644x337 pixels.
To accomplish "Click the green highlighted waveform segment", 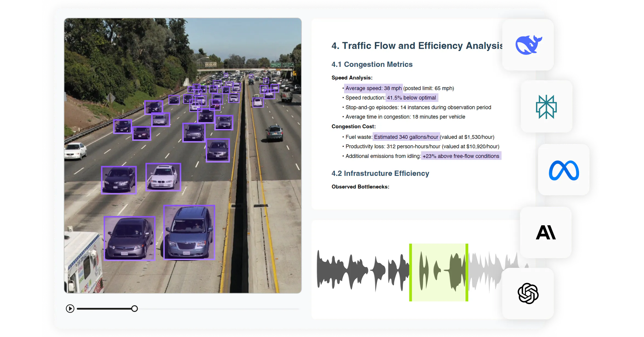I will (x=438, y=273).
